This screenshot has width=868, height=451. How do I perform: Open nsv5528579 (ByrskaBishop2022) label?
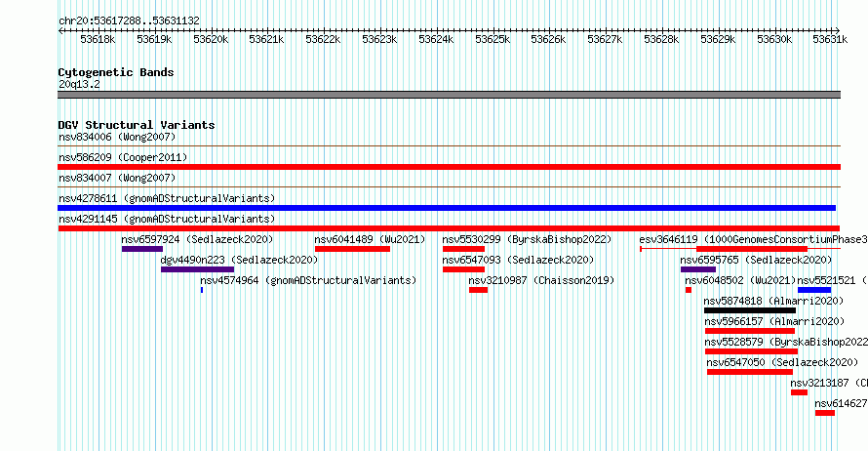pos(786,342)
